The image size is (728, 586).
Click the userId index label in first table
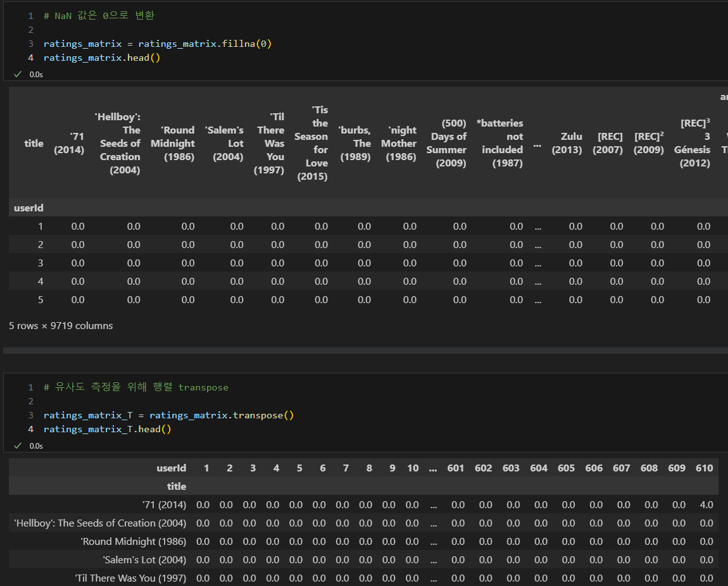coord(28,208)
